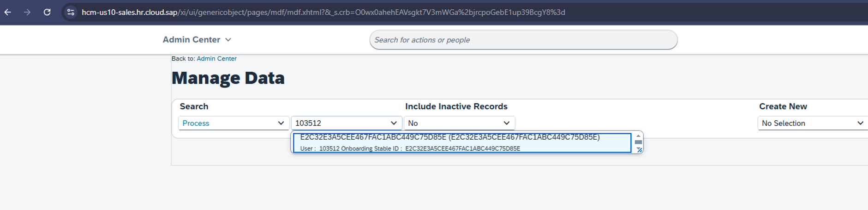Open site information icon in address bar
Screen dimensions: 868x210
tap(71, 12)
